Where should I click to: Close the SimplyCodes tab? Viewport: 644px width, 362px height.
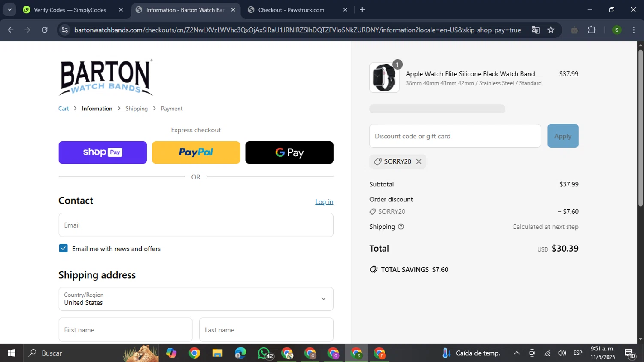click(121, 10)
